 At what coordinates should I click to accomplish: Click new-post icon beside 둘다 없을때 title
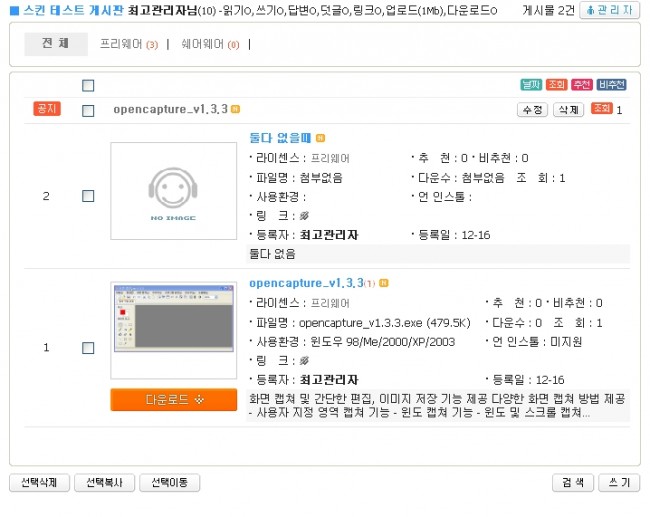pyautogui.click(x=321, y=138)
